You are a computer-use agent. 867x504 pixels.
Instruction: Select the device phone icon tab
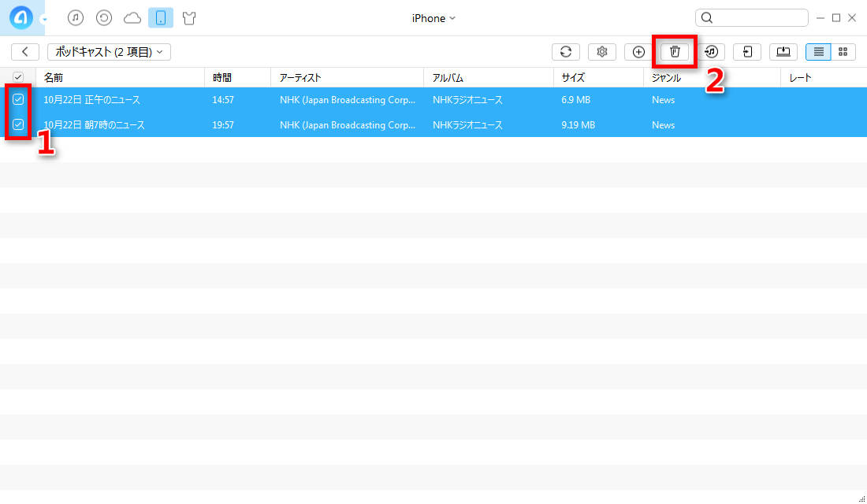tap(160, 18)
